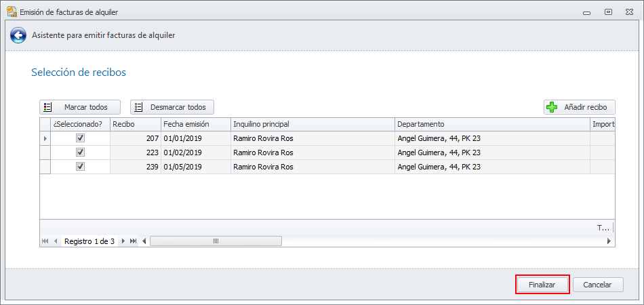Screen dimensions: 644x305
Task: Click date cell 01/05/2019
Action: (196, 167)
